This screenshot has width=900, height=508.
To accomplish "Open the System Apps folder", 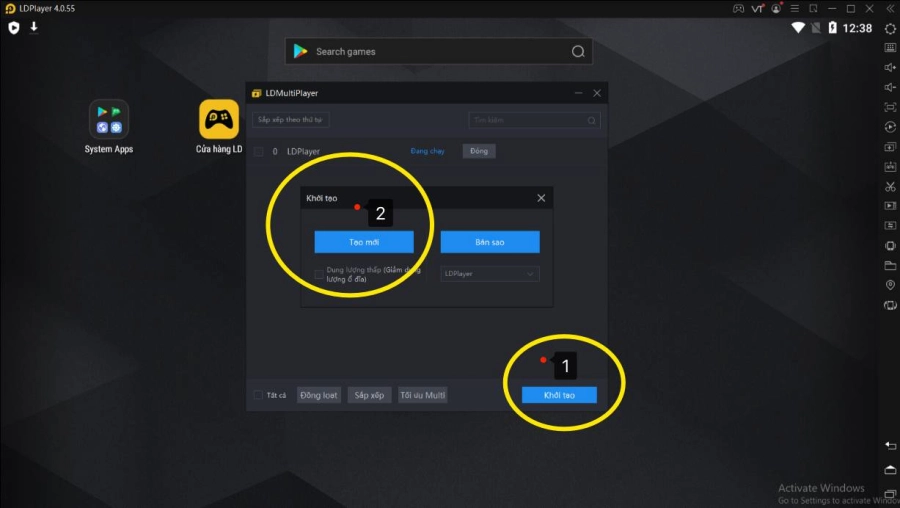I will coord(108,127).
